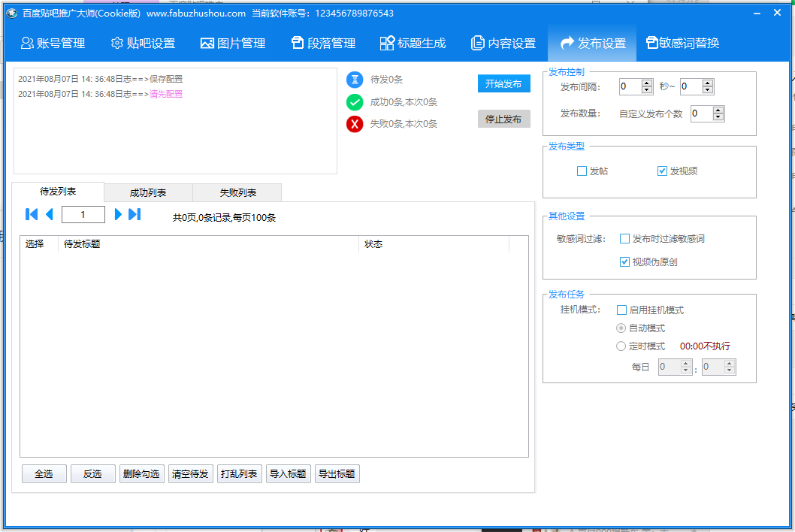Click the 开始发布 start publishing button
The width and height of the screenshot is (795, 532).
coord(503,83)
